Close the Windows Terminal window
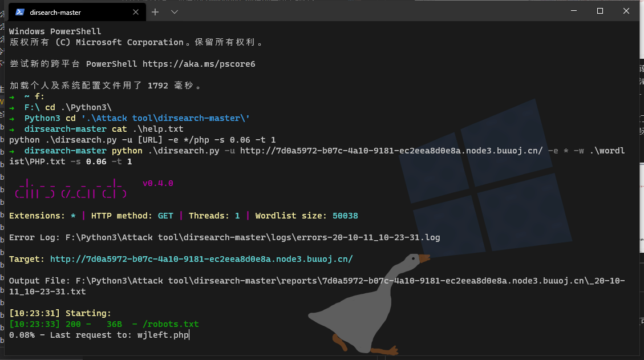Viewport: 644px width, 360px height. click(x=626, y=11)
